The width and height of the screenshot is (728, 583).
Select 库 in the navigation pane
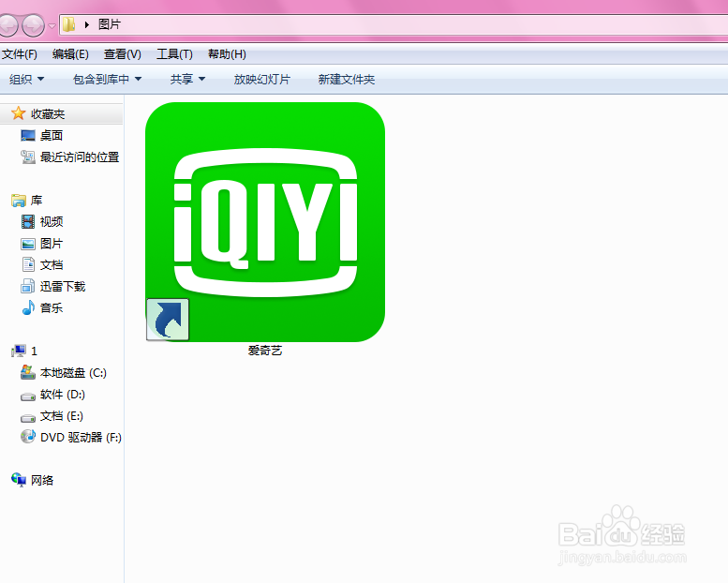tap(37, 201)
